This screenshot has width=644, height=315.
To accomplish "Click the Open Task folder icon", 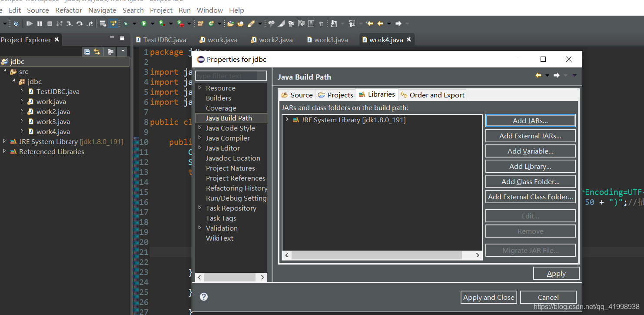I will (x=241, y=23).
